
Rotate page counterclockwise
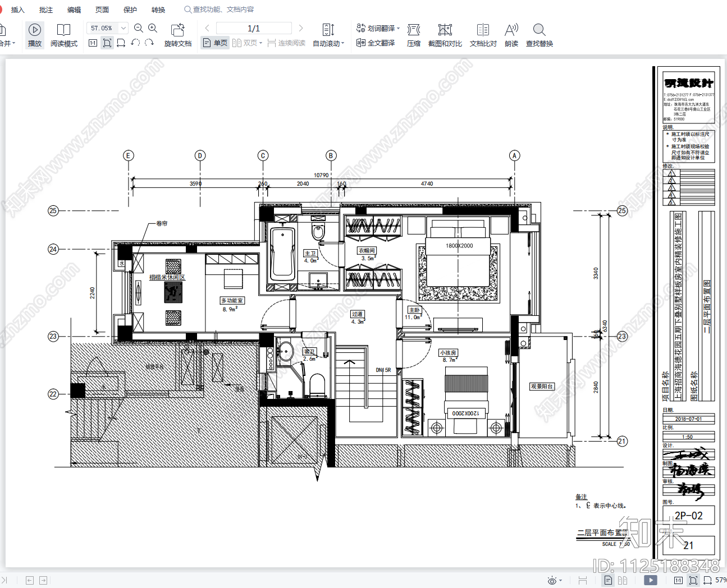tap(135, 43)
